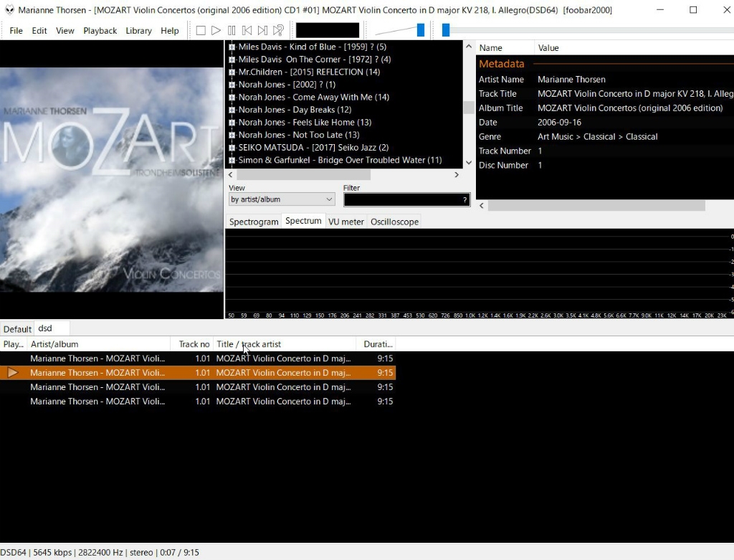This screenshot has width=734, height=560.
Task: Select the Spectrum tab
Action: (303, 221)
